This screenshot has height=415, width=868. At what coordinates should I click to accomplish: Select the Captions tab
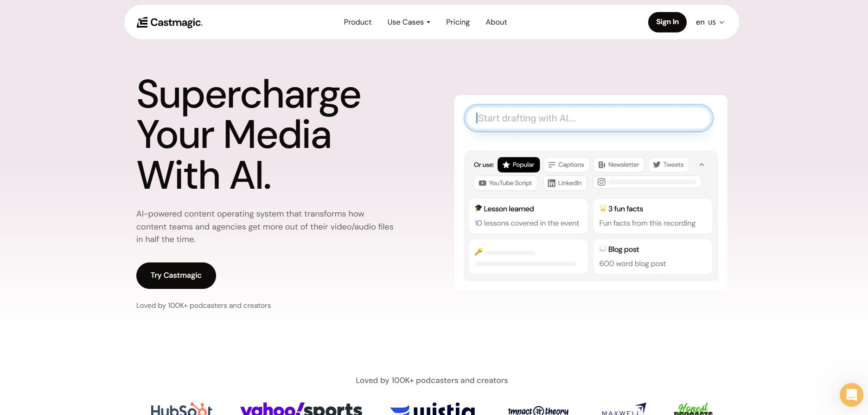[x=566, y=165]
